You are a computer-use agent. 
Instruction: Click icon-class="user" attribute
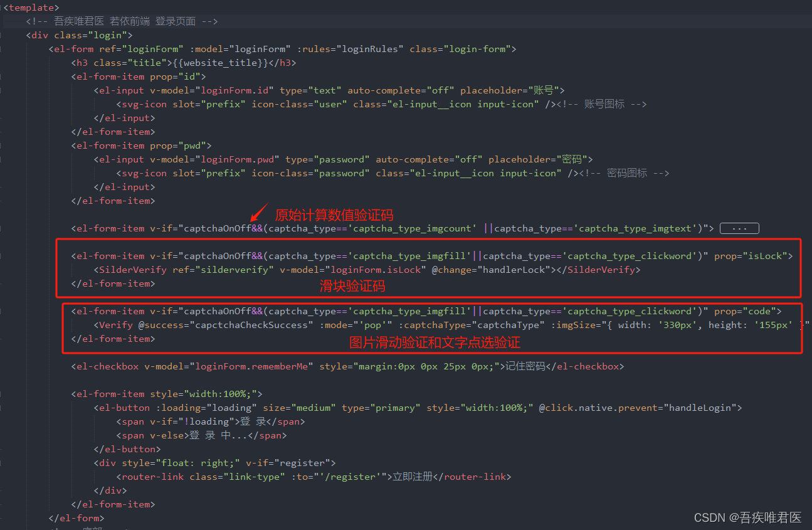point(300,104)
